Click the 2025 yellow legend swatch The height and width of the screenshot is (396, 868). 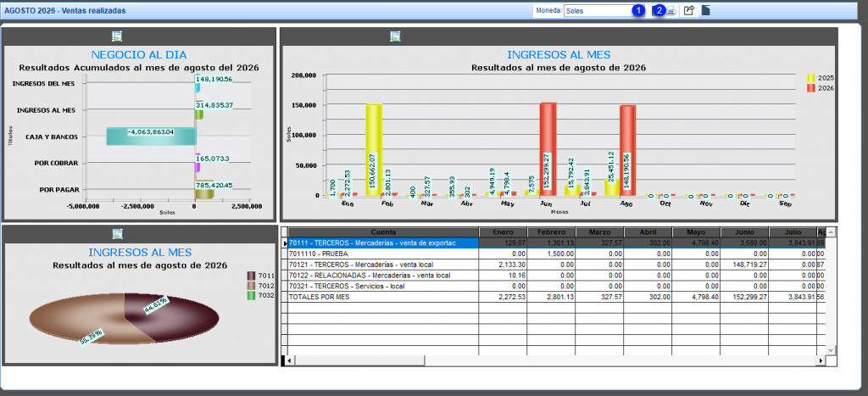point(811,78)
